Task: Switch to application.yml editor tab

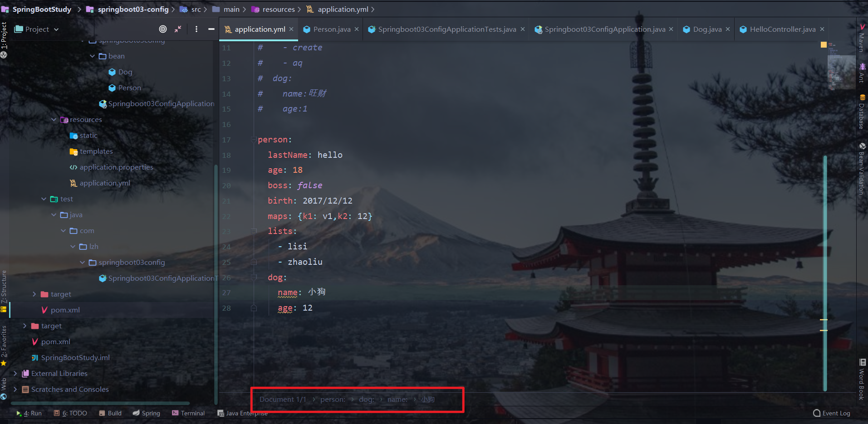Action: click(260, 29)
